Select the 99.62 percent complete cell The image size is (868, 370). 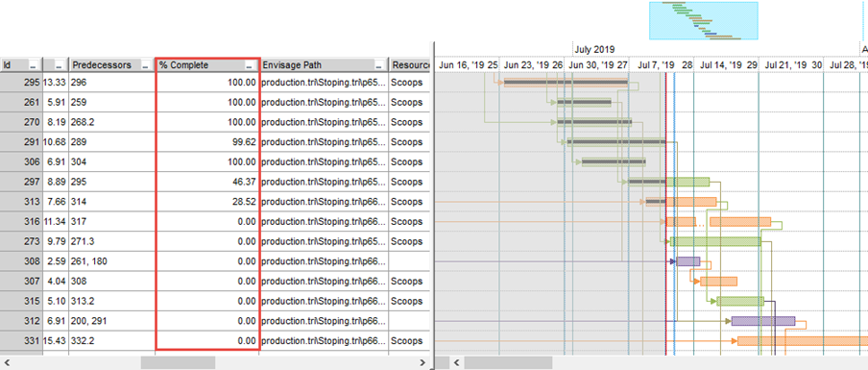pos(207,142)
